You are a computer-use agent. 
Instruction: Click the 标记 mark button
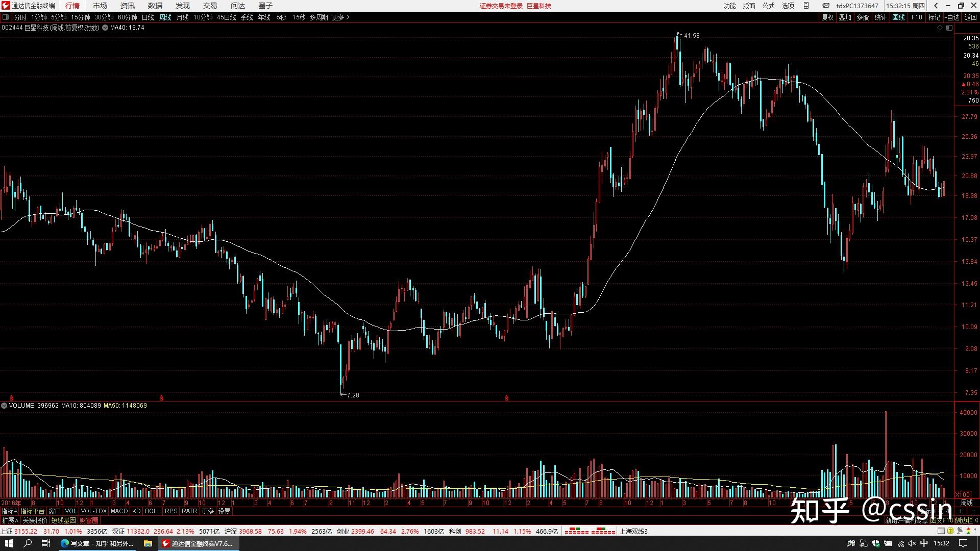(934, 17)
